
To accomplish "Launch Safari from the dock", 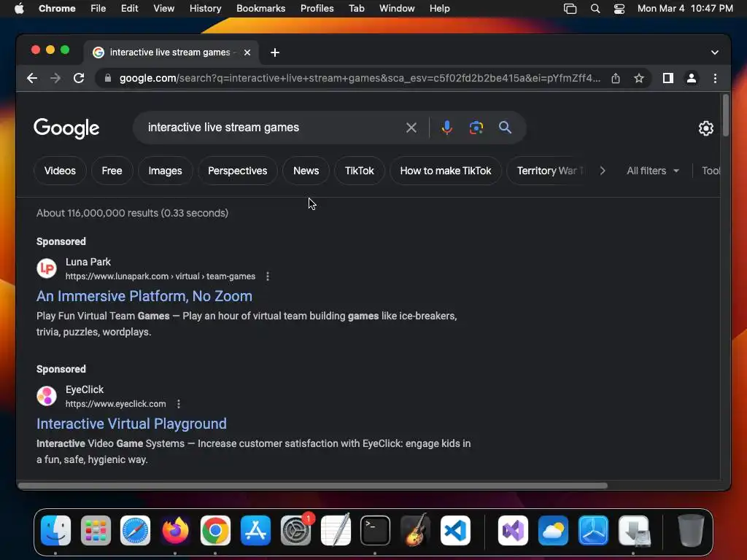I will click(135, 530).
